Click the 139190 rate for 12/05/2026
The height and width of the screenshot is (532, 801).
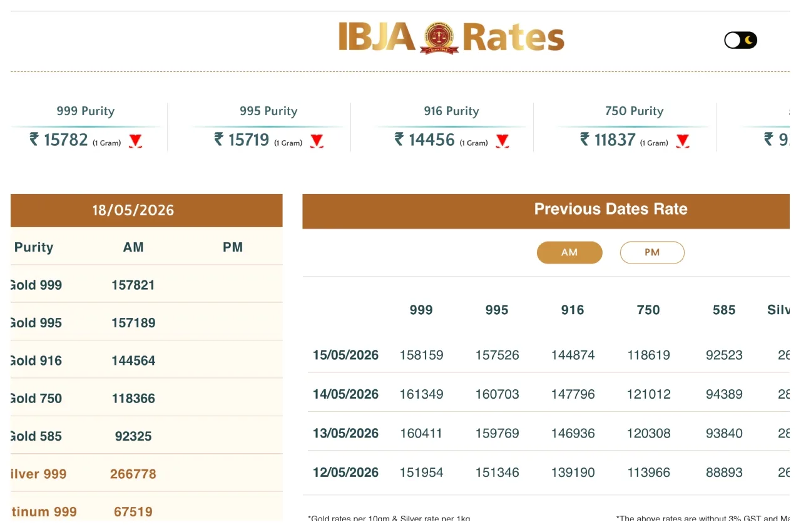click(x=573, y=473)
